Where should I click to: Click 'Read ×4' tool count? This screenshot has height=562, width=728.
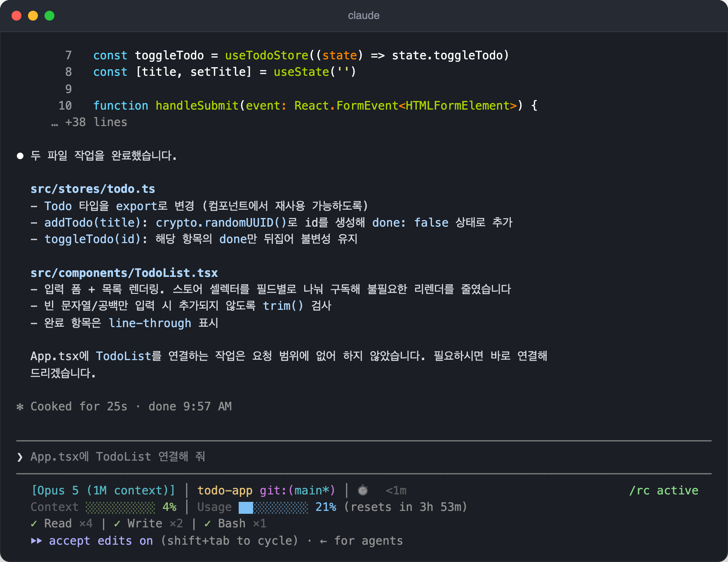[x=68, y=524]
